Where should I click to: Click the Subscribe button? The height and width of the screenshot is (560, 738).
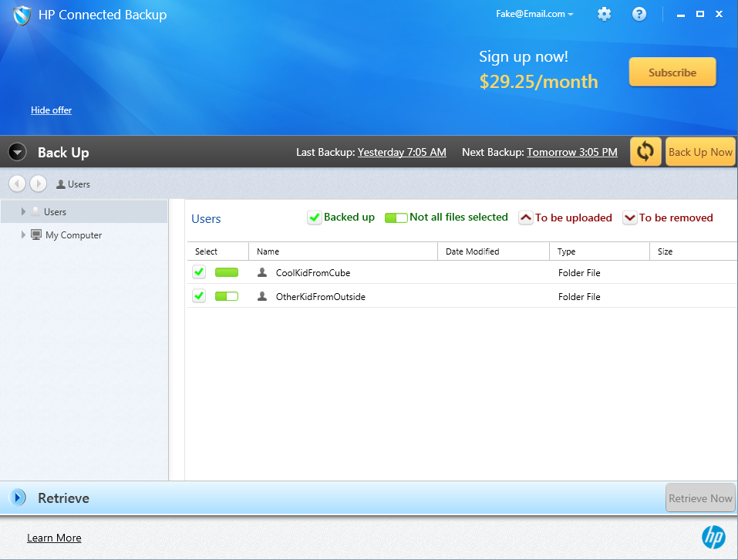(x=672, y=72)
